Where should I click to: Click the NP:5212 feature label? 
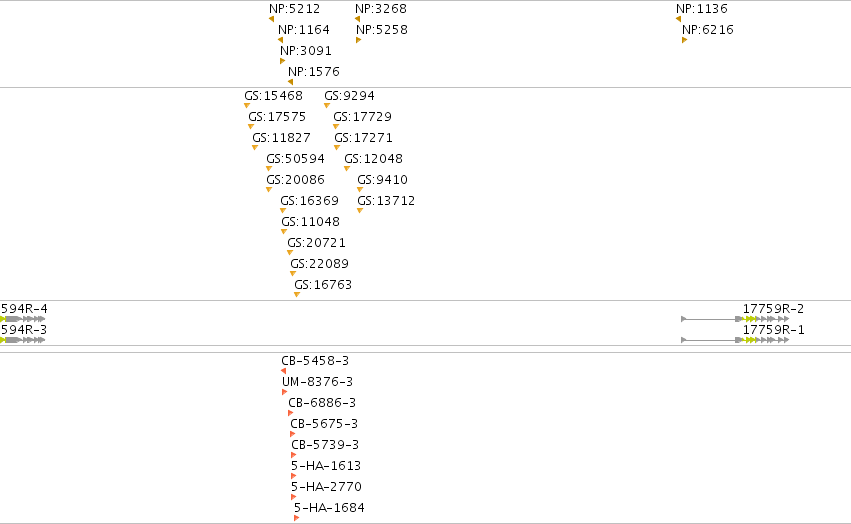tap(294, 9)
